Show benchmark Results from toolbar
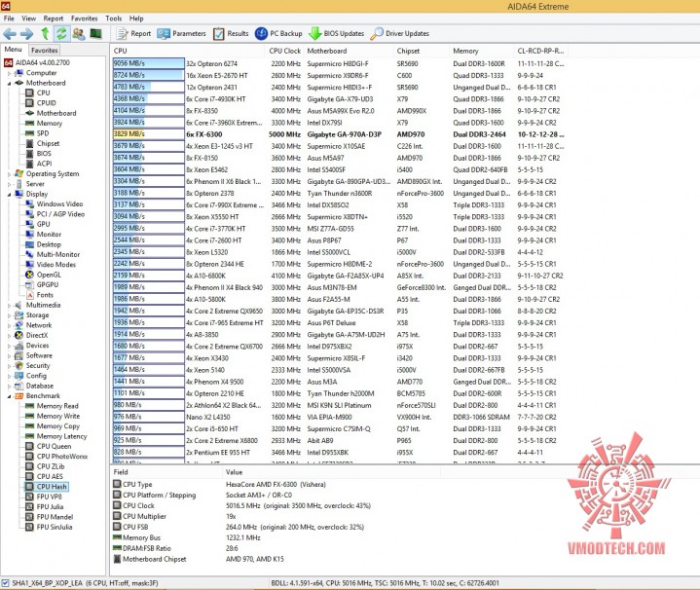The width and height of the screenshot is (700, 590). pos(231,33)
